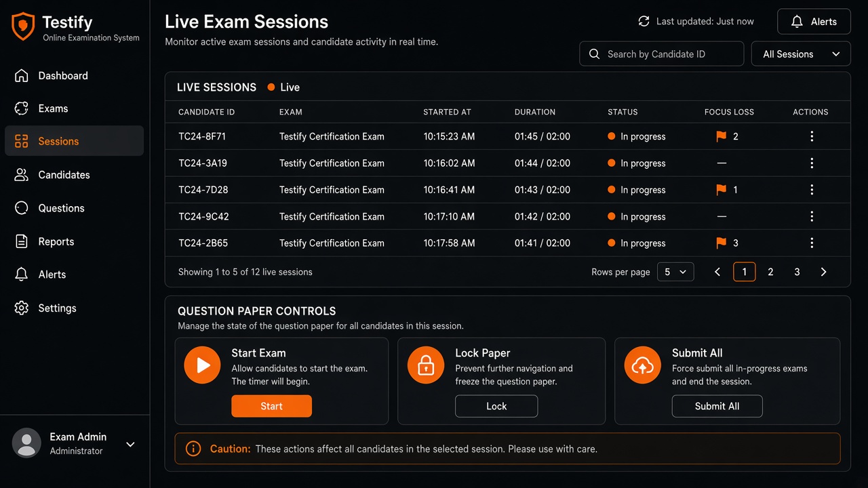This screenshot has height=488, width=868.
Task: Open actions menu for TC24-8F71
Action: 812,136
